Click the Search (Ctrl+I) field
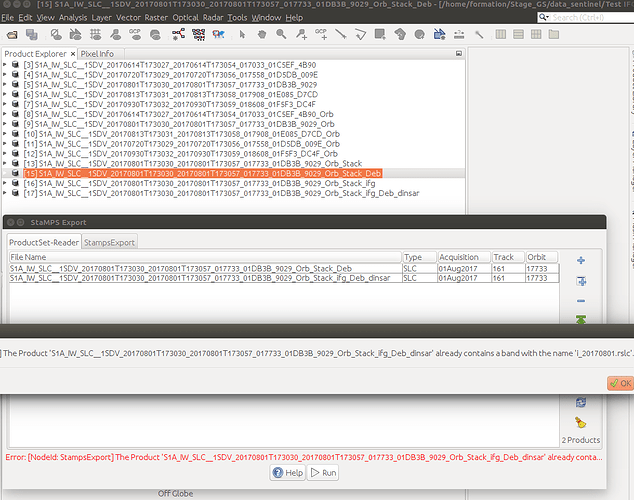The width and height of the screenshot is (634, 500). click(x=591, y=17)
